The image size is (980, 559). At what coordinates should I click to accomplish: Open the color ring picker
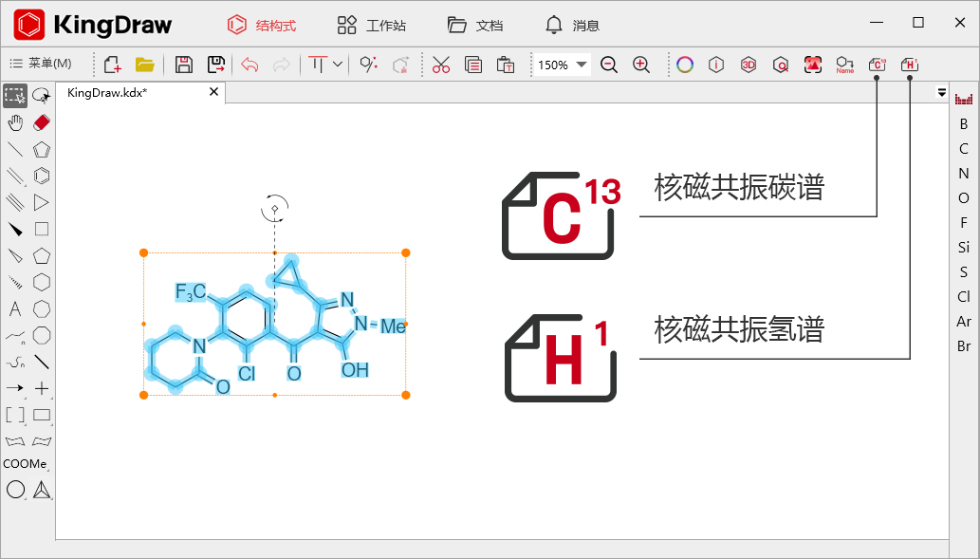click(x=685, y=65)
